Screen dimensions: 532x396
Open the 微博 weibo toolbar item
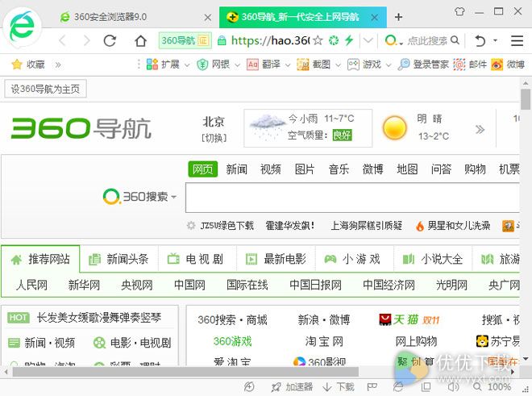pyautogui.click(x=508, y=65)
